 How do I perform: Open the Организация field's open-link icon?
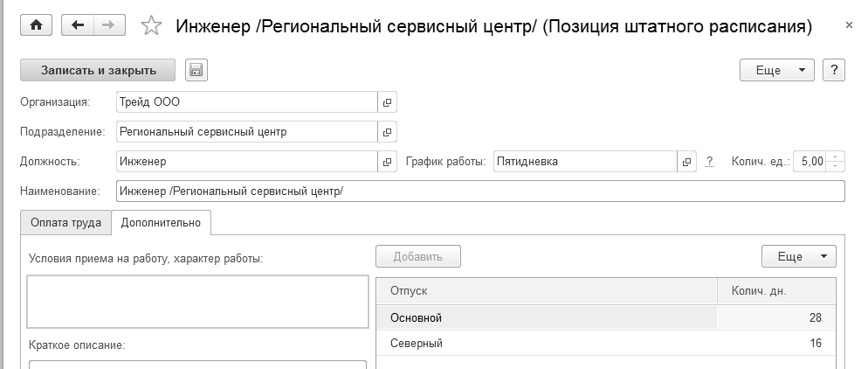(x=387, y=102)
